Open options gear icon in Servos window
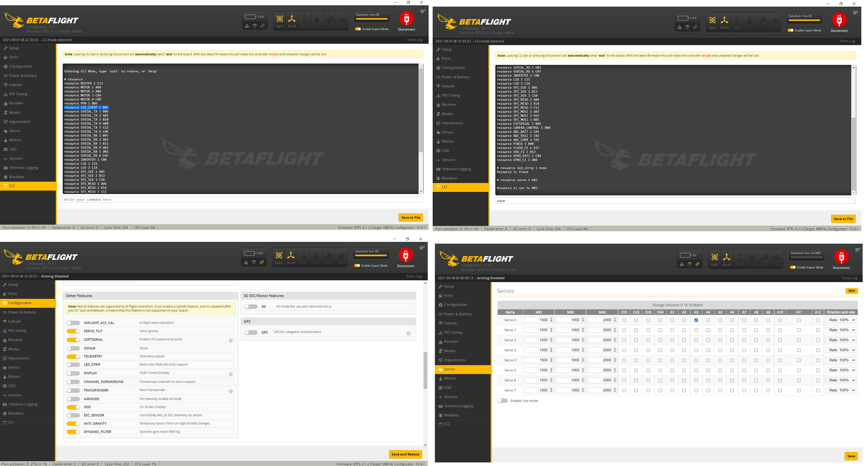 coord(858,250)
